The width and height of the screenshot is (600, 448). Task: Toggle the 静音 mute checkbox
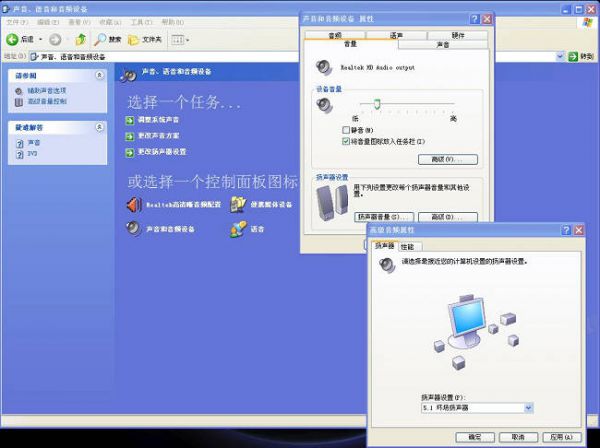[346, 130]
